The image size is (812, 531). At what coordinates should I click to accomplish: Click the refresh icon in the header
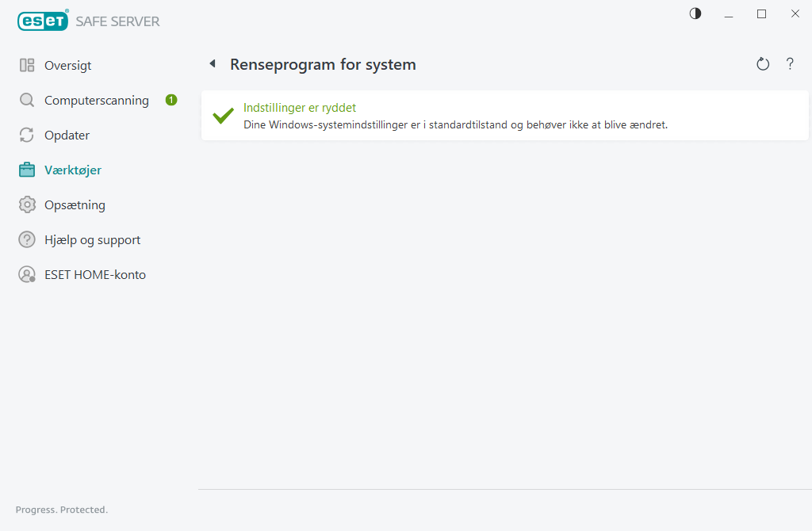click(x=762, y=63)
